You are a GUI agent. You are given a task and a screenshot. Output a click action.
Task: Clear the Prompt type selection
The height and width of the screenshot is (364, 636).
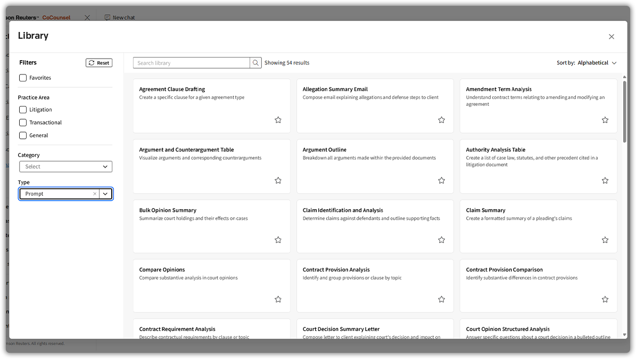[x=95, y=194]
